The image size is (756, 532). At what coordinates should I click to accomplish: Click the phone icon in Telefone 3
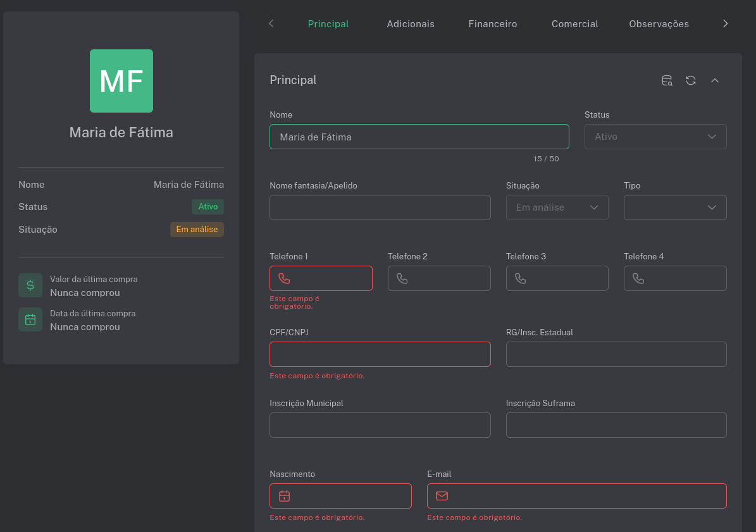point(520,278)
